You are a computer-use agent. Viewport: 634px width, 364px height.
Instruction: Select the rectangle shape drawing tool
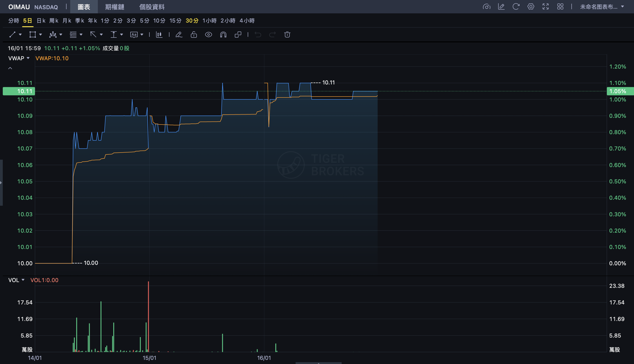(32, 35)
